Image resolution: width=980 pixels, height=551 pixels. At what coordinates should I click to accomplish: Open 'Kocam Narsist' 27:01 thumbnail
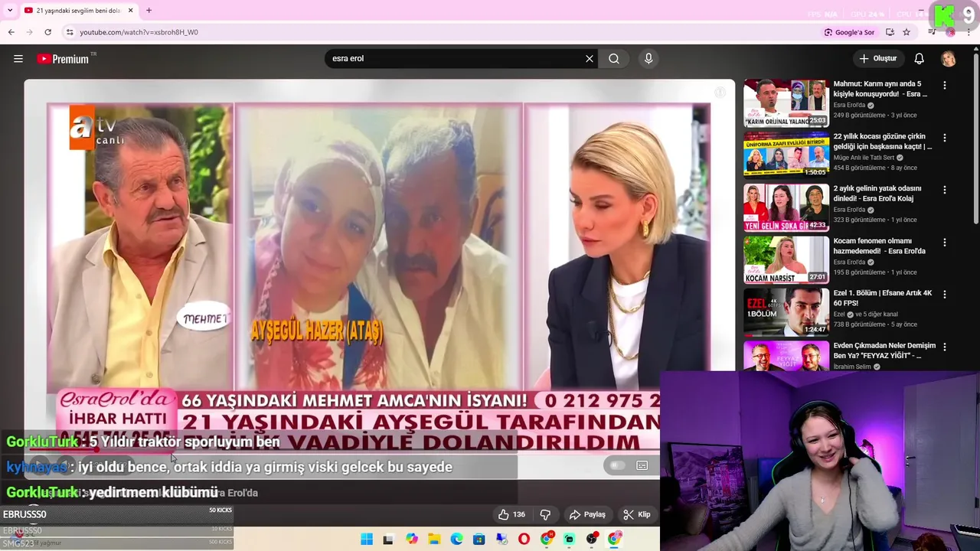pyautogui.click(x=786, y=259)
